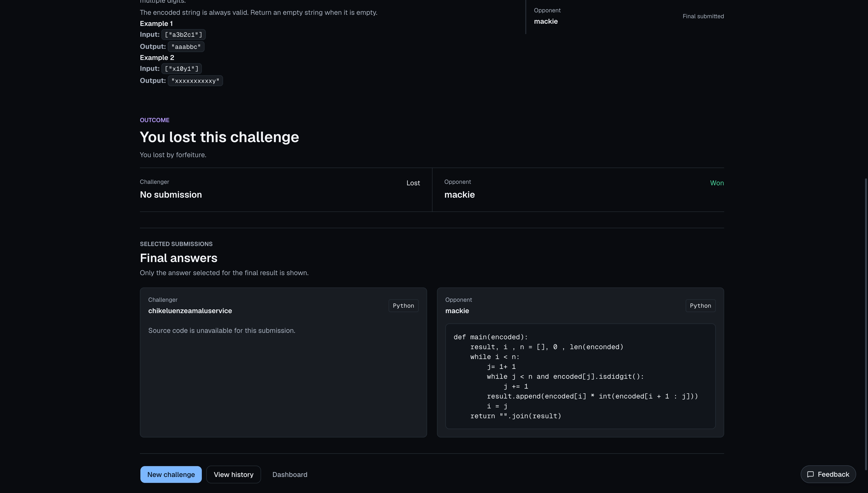Open View history
This screenshot has width=868, height=493.
coord(234,474)
